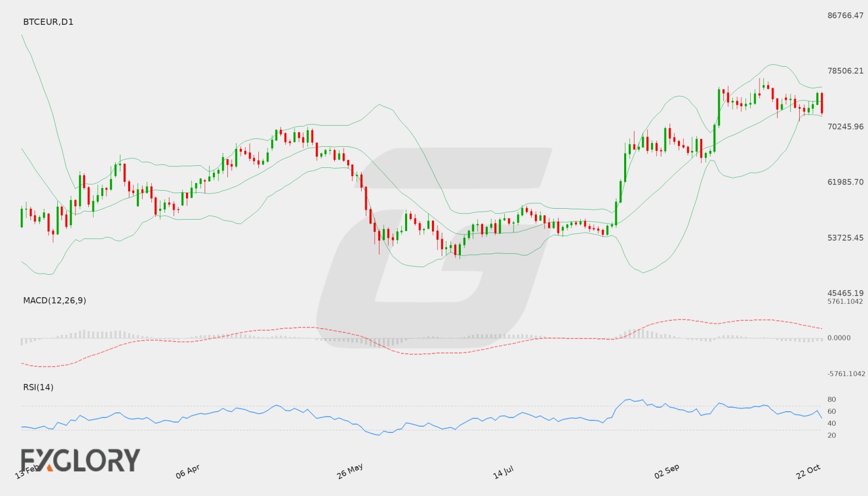Viewport: 868px width, 496px height.
Task: Click the 70245.96 price axis value
Action: pyautogui.click(x=845, y=127)
